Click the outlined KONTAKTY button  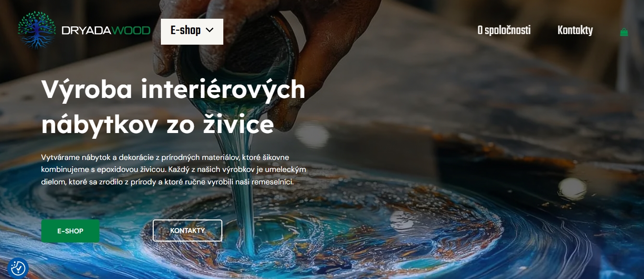[187, 230]
